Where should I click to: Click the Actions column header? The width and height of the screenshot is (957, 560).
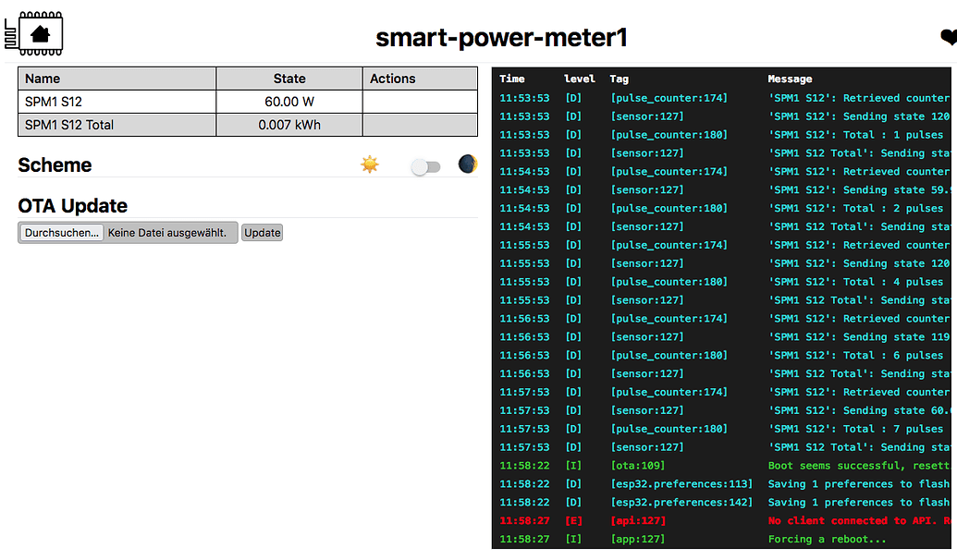394,79
